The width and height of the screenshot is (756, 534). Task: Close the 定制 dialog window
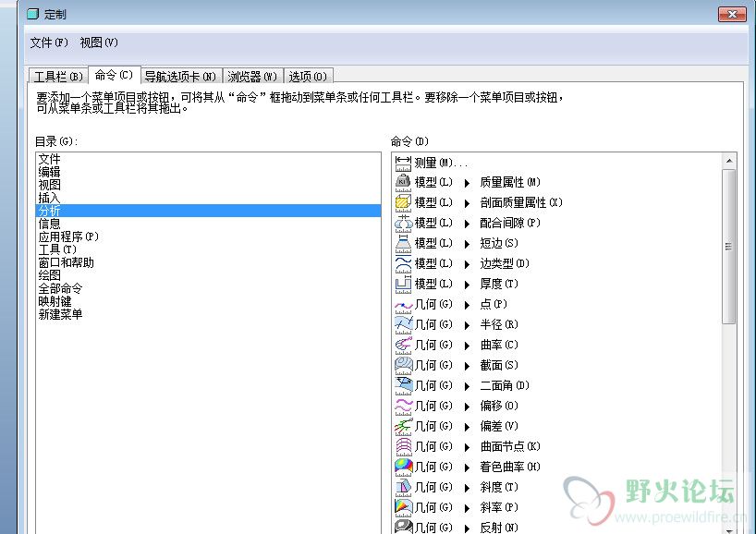[732, 15]
